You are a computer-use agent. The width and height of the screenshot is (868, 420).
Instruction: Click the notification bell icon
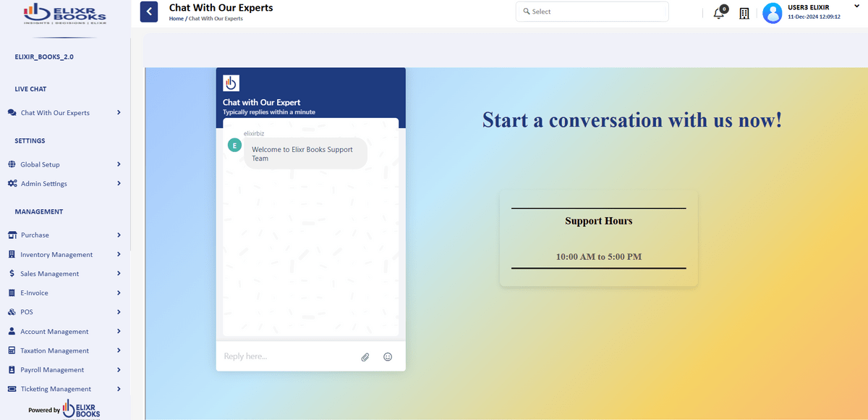point(719,13)
